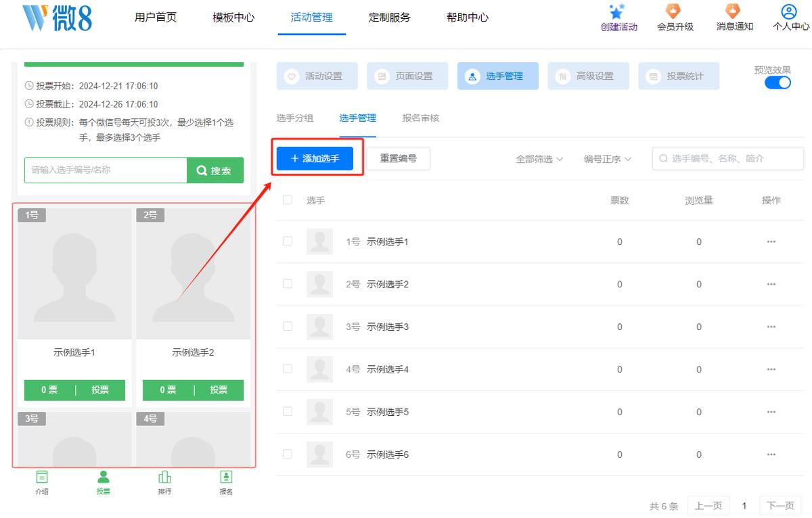812x518 pixels.
Task: Go to 上一页 in pagination
Action: pos(708,506)
